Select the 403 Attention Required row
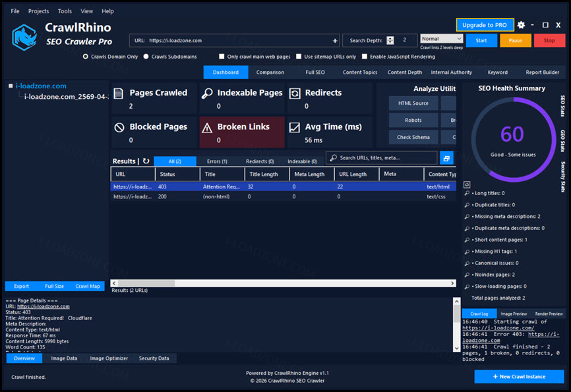The height and width of the screenshot is (392, 571). [x=283, y=186]
